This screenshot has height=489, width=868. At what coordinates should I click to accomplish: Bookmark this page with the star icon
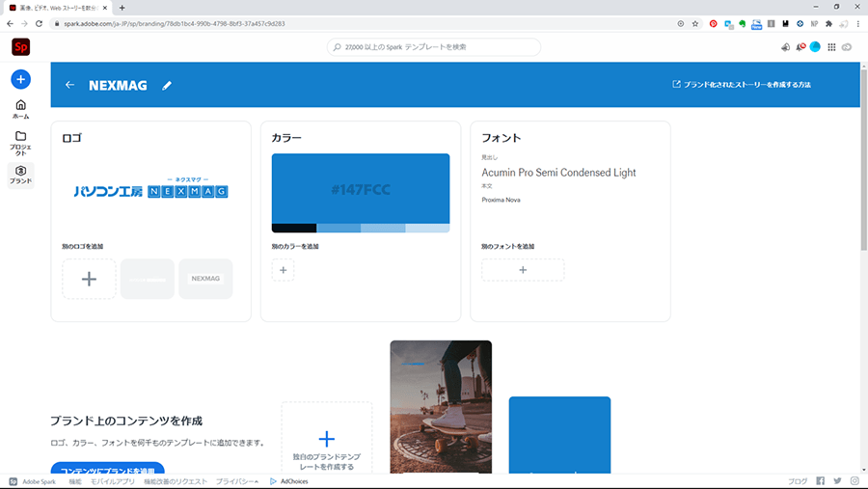pos(695,24)
